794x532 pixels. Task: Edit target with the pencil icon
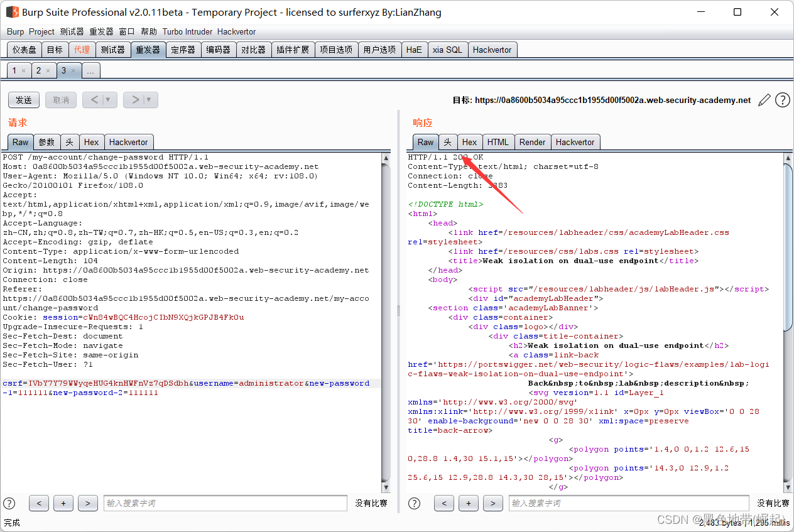764,100
